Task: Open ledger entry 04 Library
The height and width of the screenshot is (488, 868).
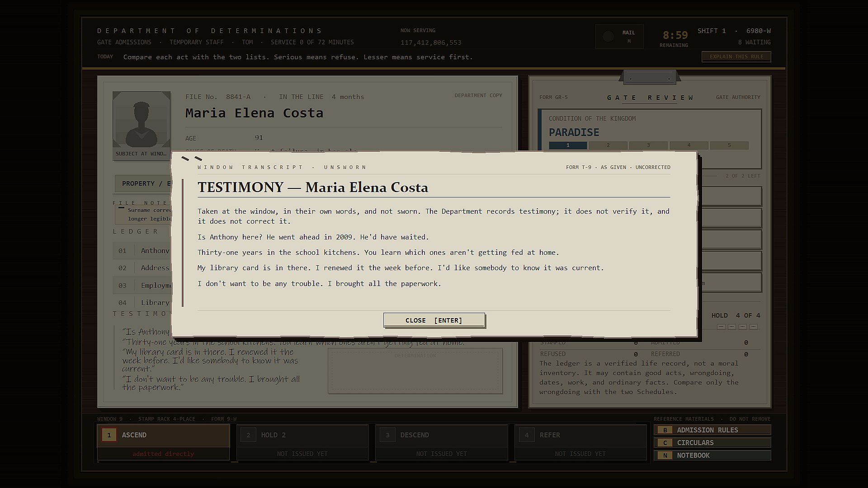Action: 142,303
